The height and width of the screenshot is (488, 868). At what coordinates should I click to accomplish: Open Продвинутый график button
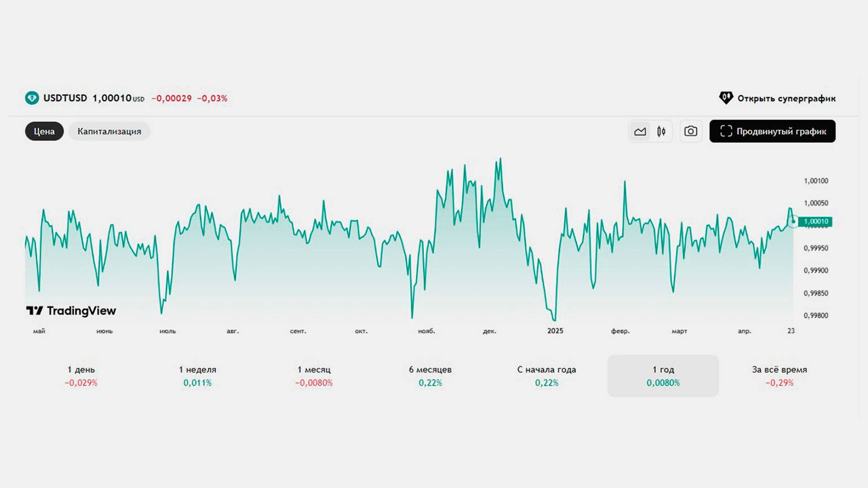(x=772, y=131)
